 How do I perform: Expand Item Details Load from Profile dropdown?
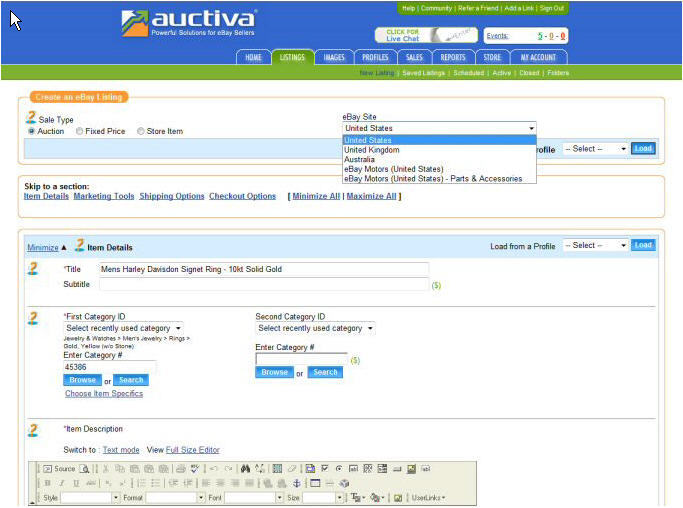595,245
